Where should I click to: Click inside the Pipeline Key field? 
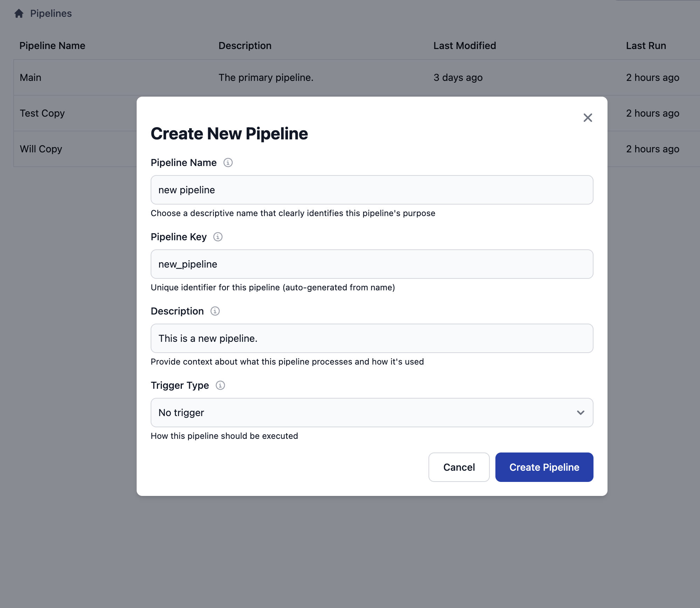click(x=372, y=264)
